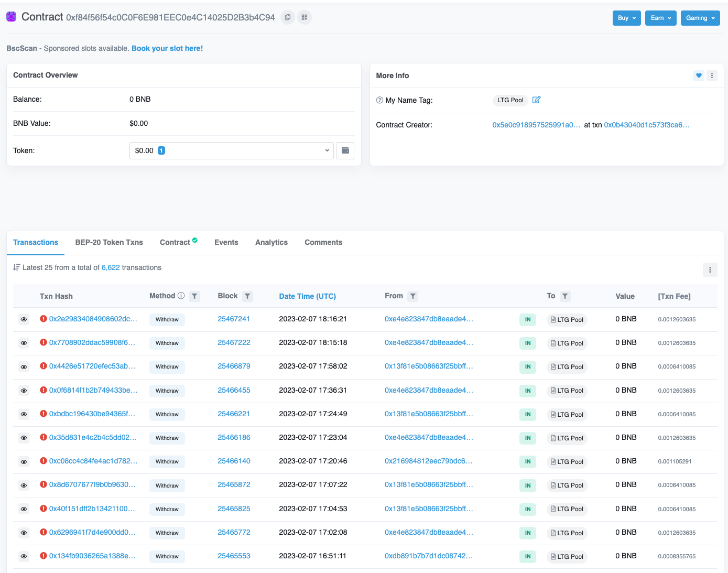
Task: Open More Info options menu
Action: [712, 75]
